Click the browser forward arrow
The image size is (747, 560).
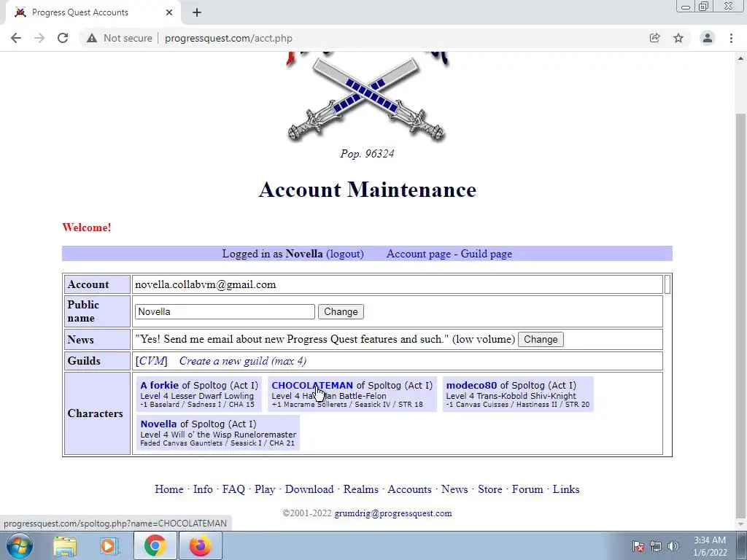pyautogui.click(x=39, y=38)
